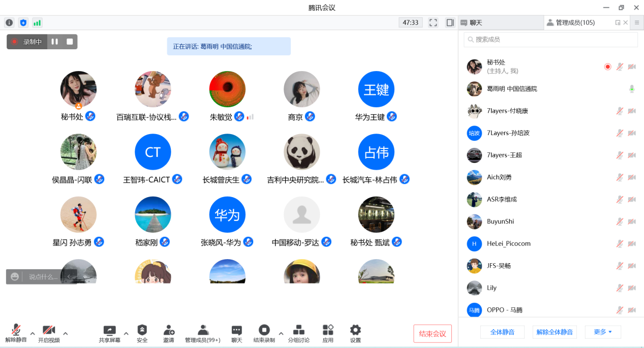Viewport: 644px width, 348px height.
Task: Toggle camera for JFS-吴畅
Action: tap(632, 266)
